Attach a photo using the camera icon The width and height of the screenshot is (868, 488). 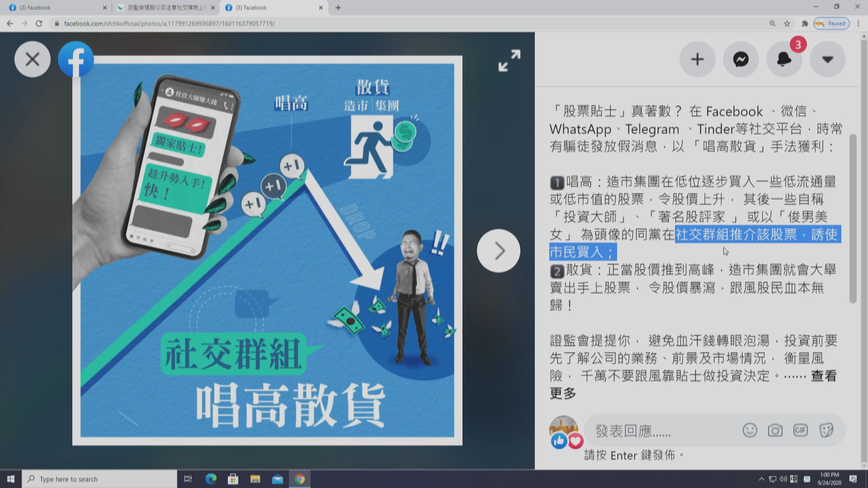[775, 431]
